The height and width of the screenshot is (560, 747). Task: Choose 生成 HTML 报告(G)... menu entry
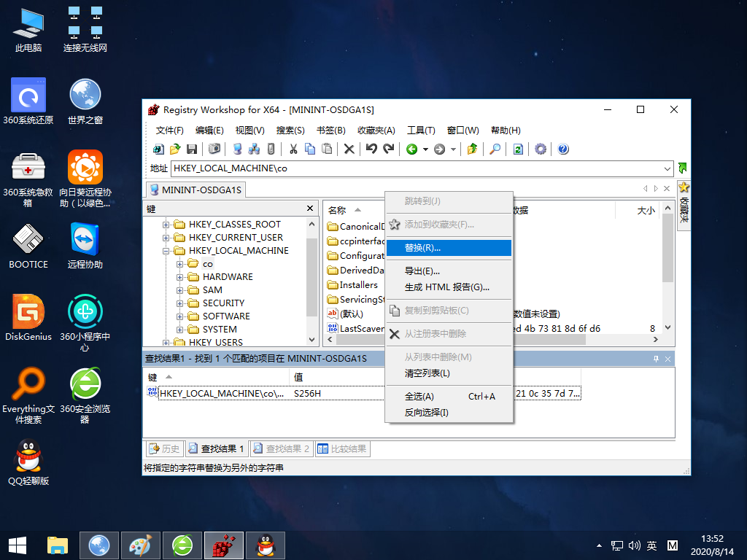(x=449, y=287)
